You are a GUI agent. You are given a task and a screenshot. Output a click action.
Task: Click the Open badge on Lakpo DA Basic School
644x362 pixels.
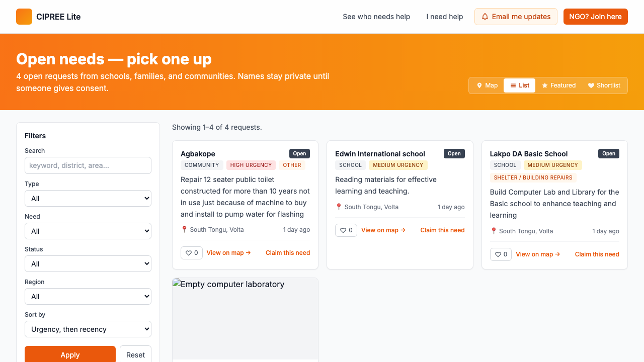[609, 154]
